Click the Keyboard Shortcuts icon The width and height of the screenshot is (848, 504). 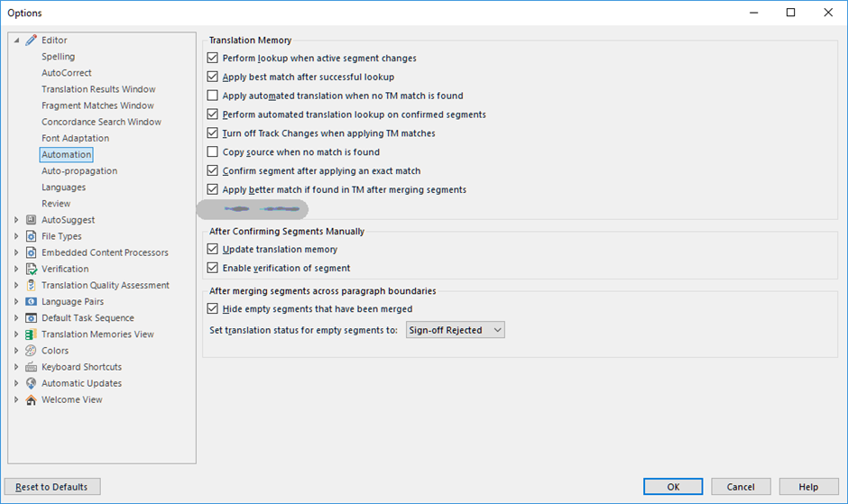pos(32,367)
